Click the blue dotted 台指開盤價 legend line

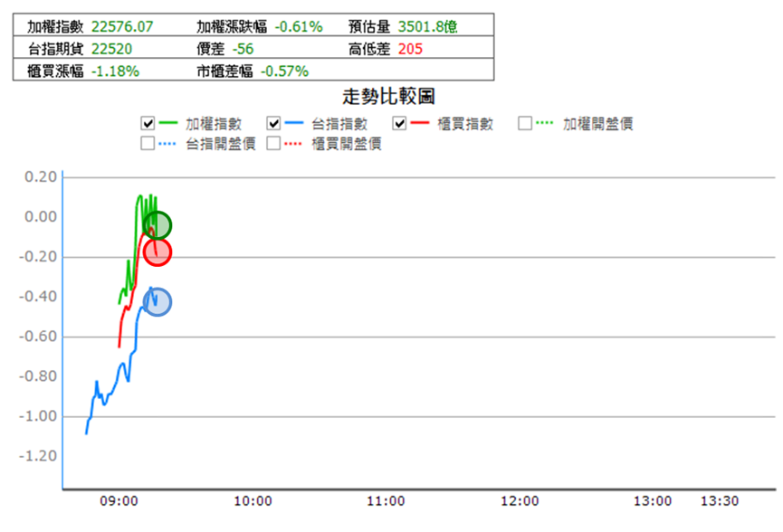167,144
